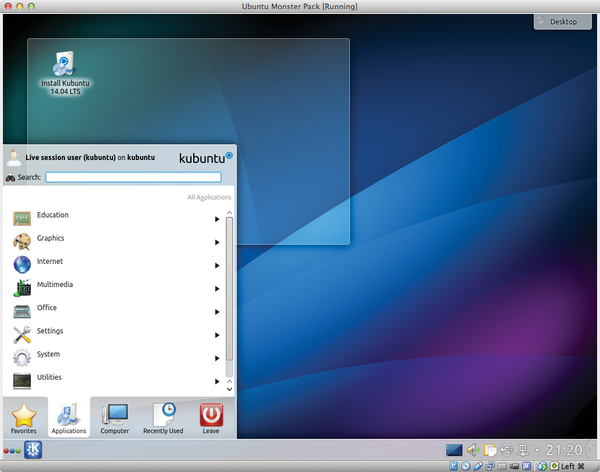Open the Education category

coord(53,215)
